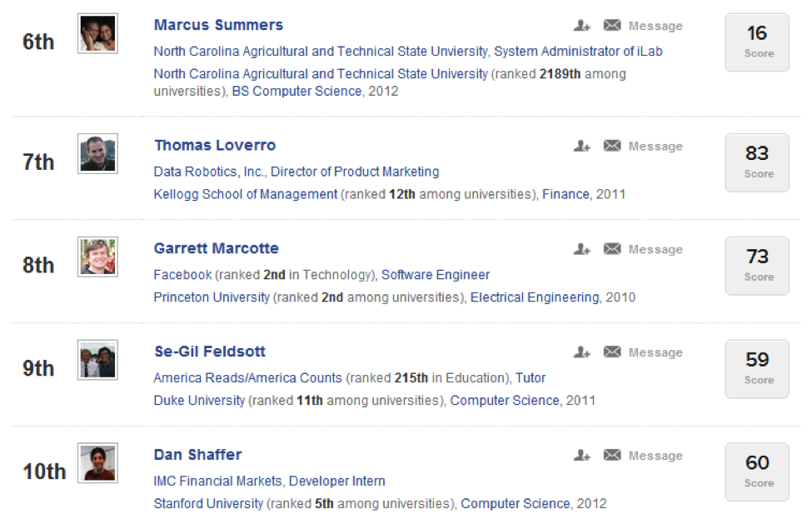Open the Kellogg School of Management link
This screenshot has width=812, height=529.
246,194
